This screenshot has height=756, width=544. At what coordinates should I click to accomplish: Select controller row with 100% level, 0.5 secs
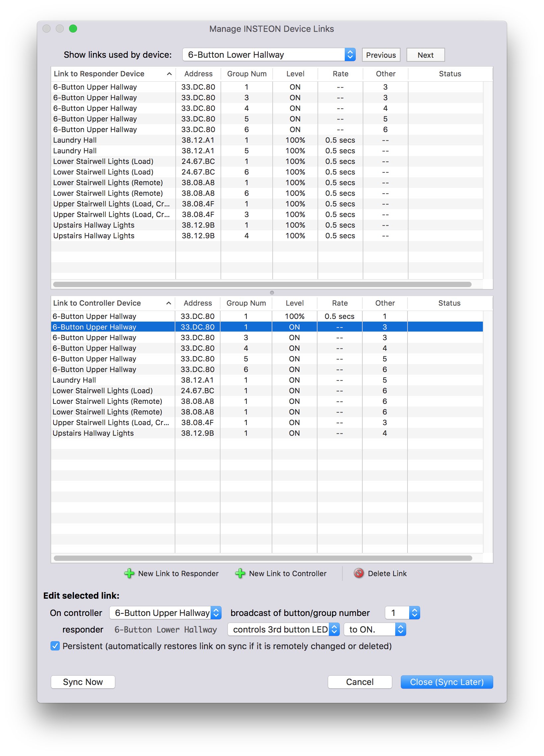pyautogui.click(x=267, y=316)
